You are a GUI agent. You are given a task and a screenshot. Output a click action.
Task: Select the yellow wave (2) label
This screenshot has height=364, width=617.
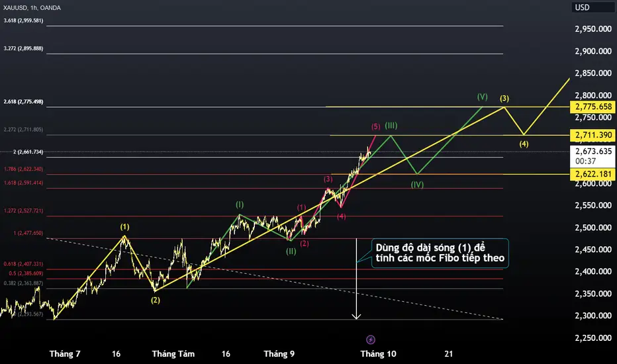pyautogui.click(x=156, y=300)
